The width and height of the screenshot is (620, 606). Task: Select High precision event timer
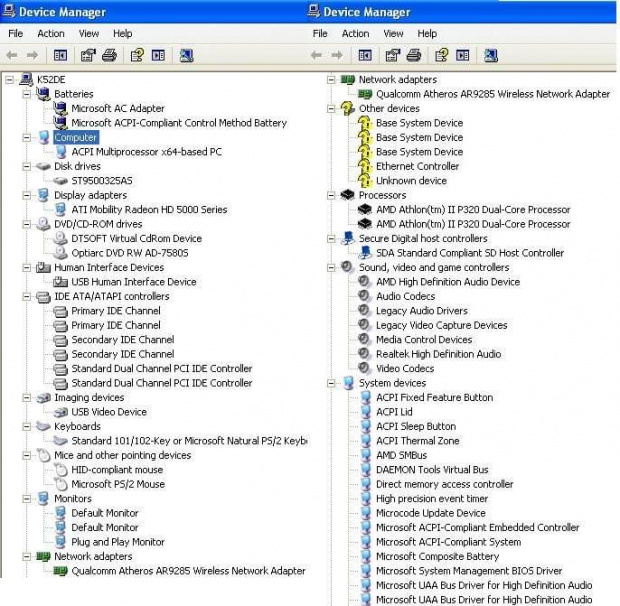coord(432,498)
